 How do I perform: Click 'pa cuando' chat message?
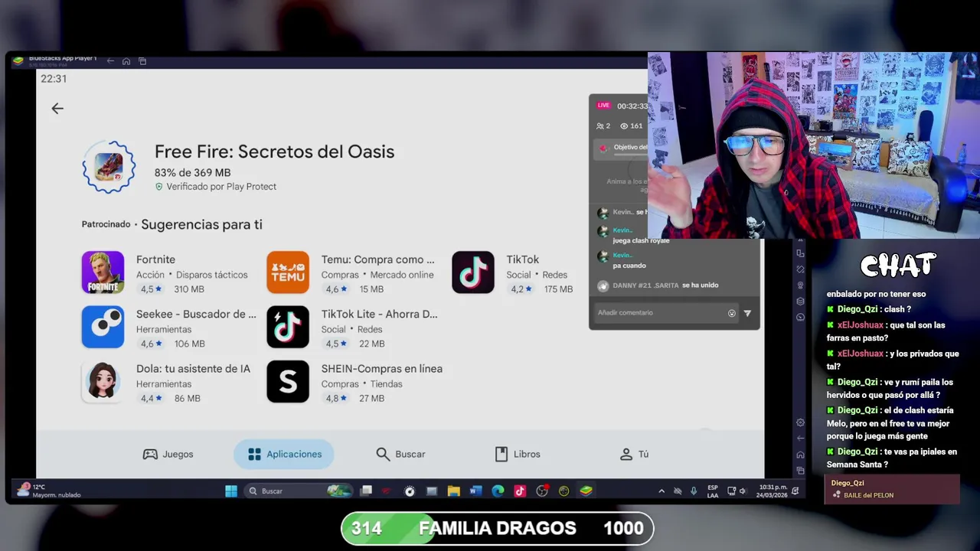click(629, 266)
